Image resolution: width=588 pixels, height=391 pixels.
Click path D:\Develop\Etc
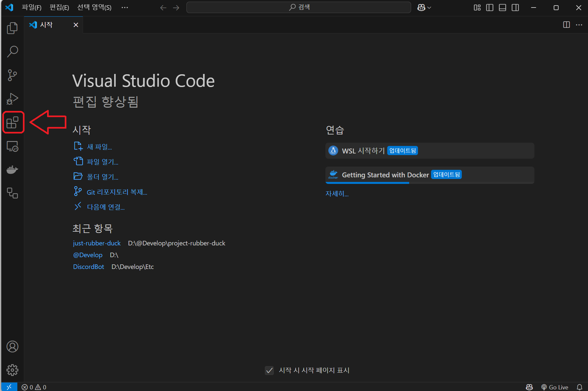[x=132, y=267]
